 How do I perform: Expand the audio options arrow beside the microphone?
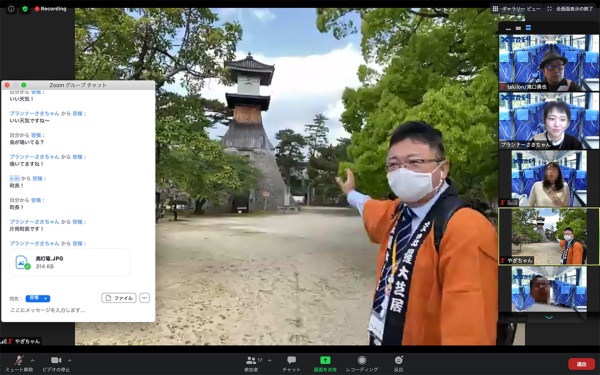point(32,360)
